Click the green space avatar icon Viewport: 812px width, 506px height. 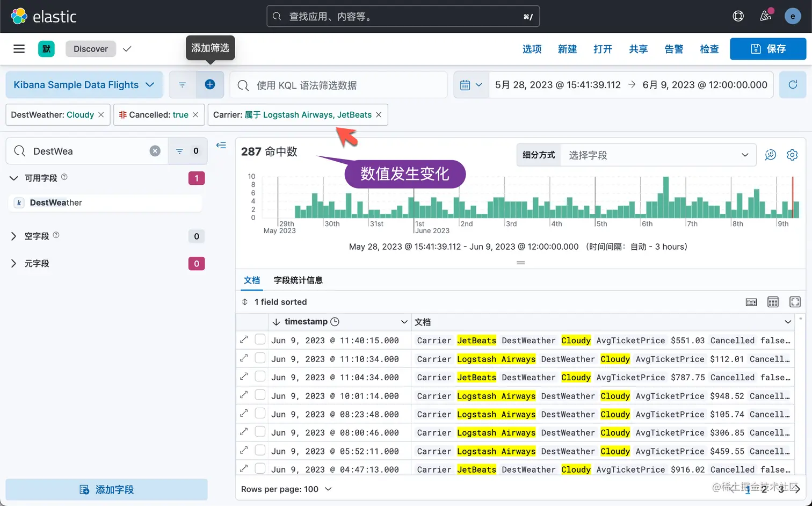[46, 49]
